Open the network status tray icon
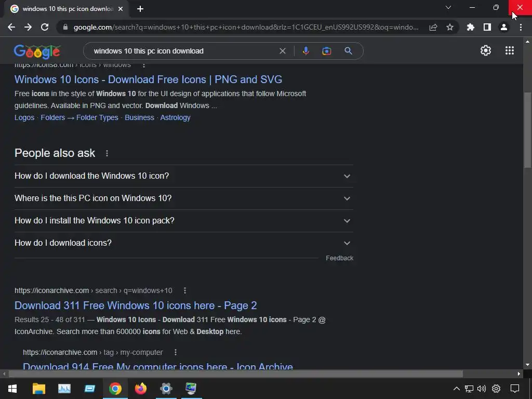 [469, 389]
